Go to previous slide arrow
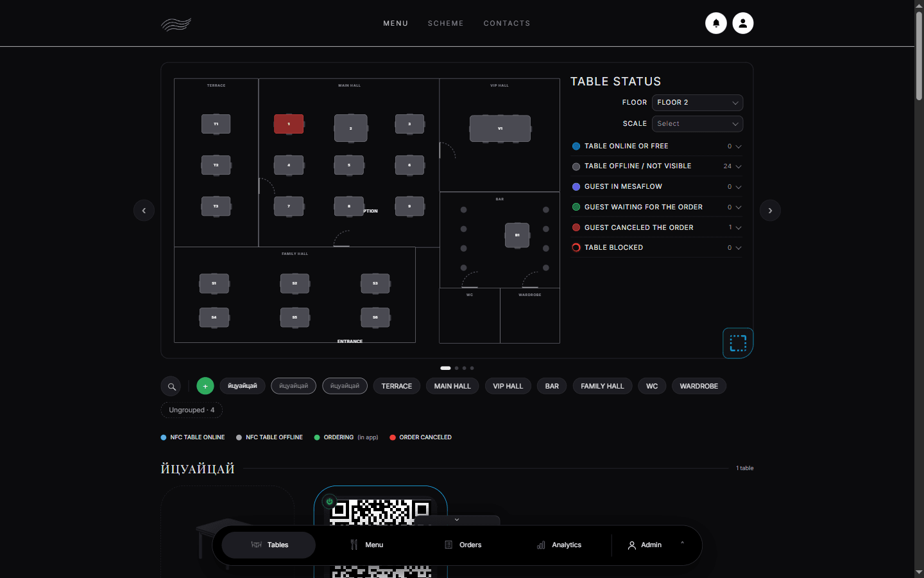The image size is (924, 578). click(144, 211)
